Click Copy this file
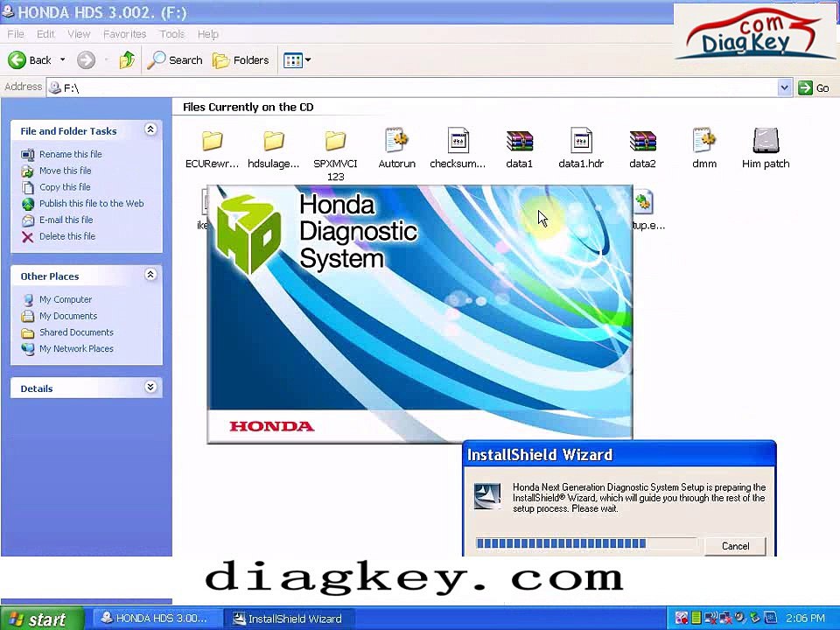Image resolution: width=840 pixels, height=630 pixels. pyautogui.click(x=65, y=187)
